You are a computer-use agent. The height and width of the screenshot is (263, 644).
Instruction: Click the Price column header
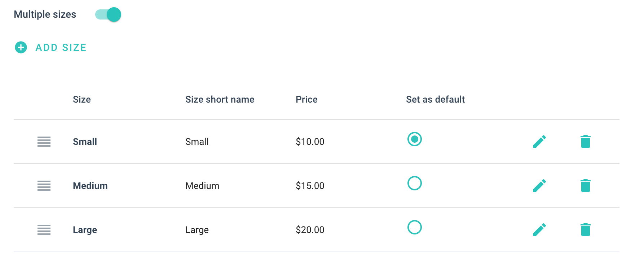(306, 99)
